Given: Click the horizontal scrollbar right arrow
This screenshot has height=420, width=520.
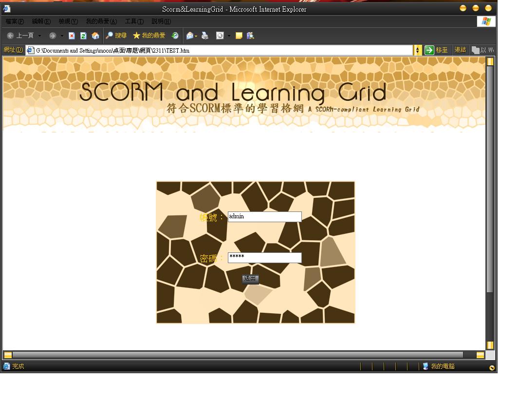Looking at the screenshot, I should pyautogui.click(x=480, y=355).
